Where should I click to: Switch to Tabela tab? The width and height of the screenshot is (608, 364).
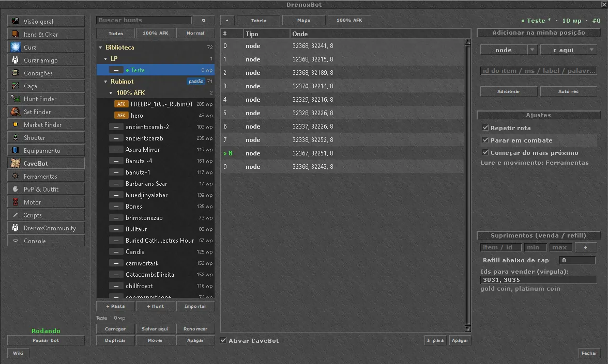click(259, 20)
